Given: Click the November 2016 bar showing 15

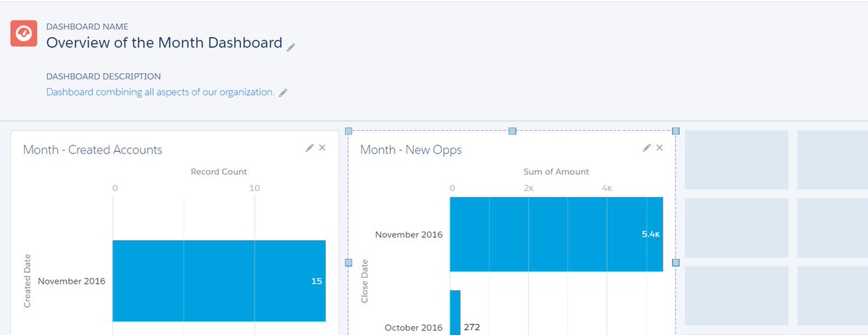Looking at the screenshot, I should pos(219,281).
